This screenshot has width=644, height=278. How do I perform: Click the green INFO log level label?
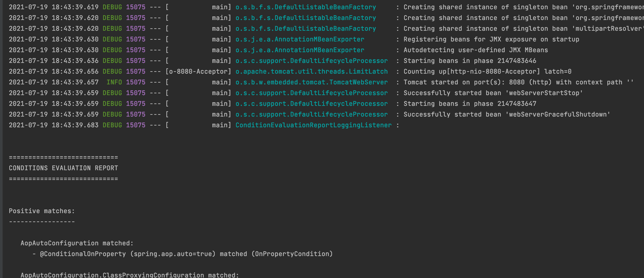pyautogui.click(x=114, y=82)
